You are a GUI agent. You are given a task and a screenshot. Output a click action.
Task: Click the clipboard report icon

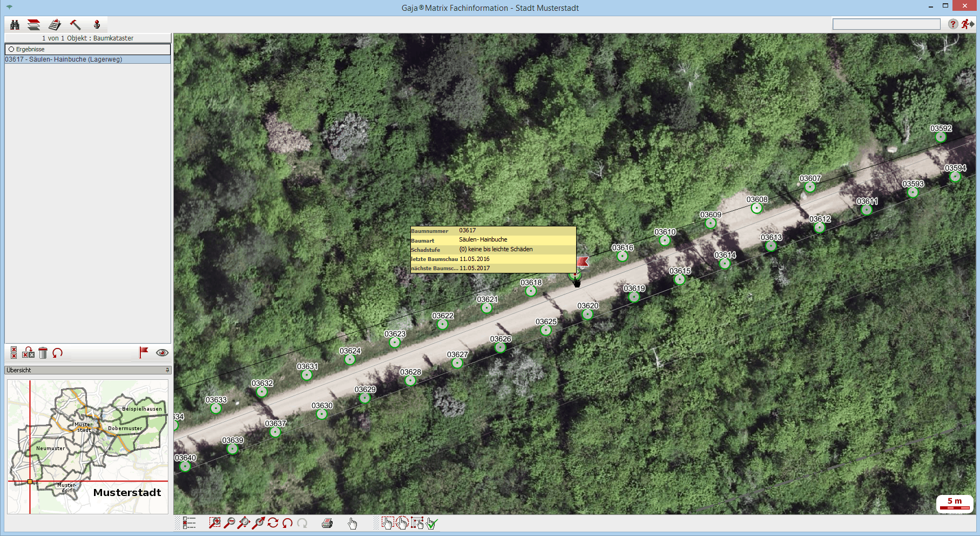(x=55, y=24)
